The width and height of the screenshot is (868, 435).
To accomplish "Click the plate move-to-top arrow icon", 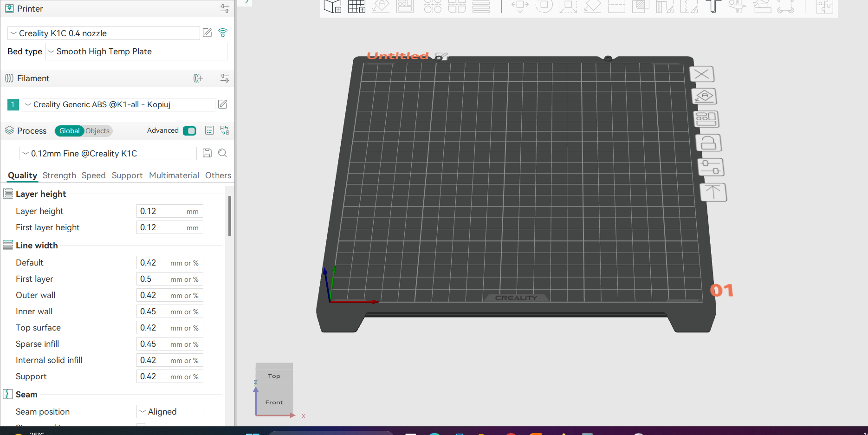I will pos(713,192).
